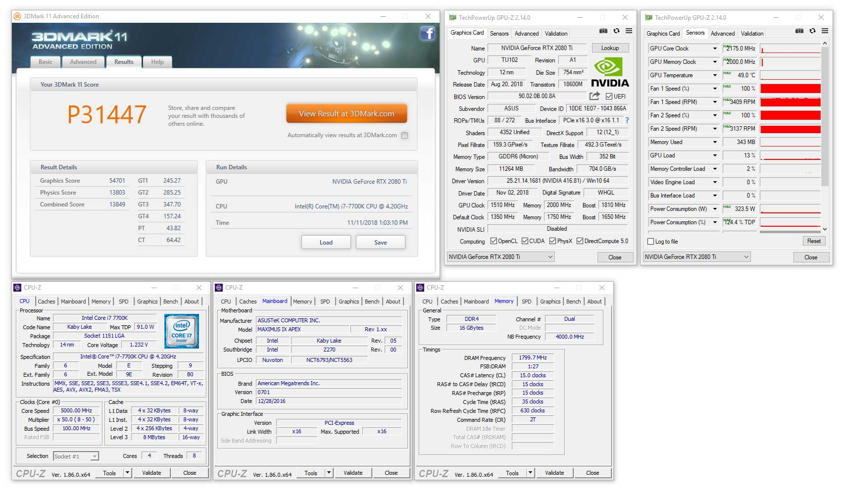Start PCIe render test via question mark icon
This screenshot has height=504, width=841.
627,120
